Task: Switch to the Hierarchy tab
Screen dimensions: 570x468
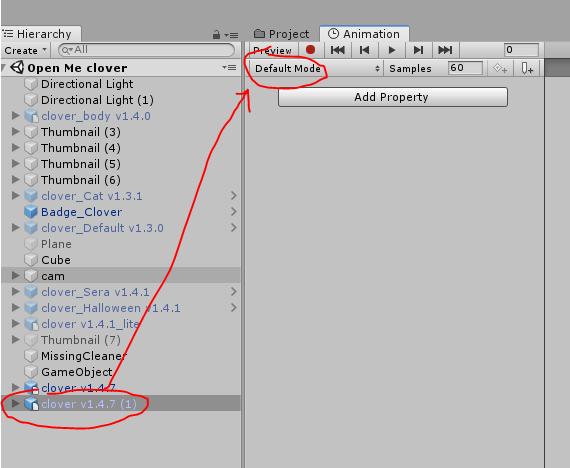Action: coord(40,34)
